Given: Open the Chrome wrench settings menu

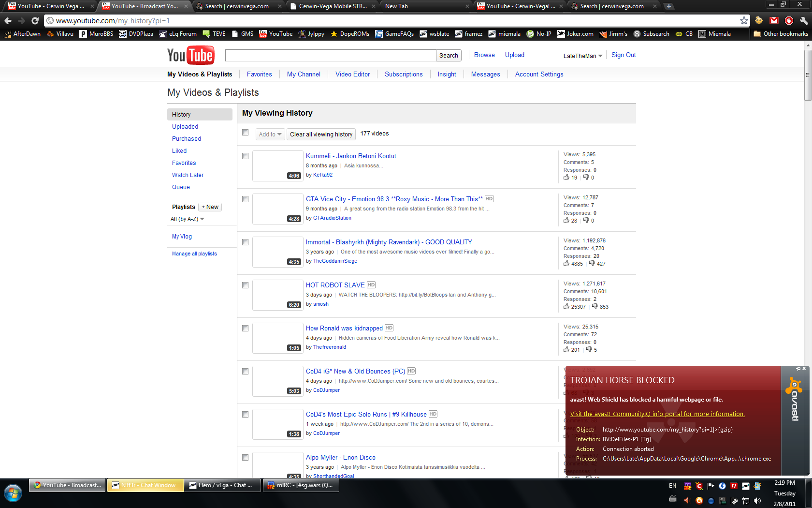Looking at the screenshot, I should pos(803,20).
